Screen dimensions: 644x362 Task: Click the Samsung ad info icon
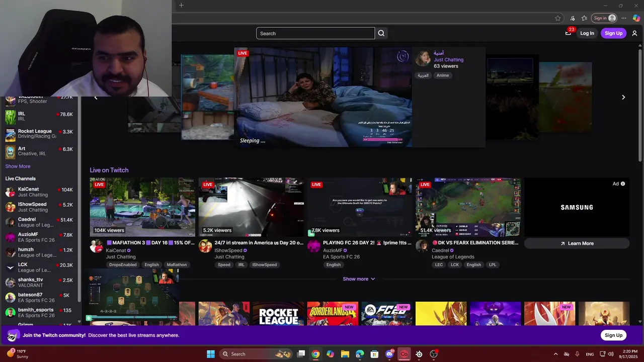point(622,184)
